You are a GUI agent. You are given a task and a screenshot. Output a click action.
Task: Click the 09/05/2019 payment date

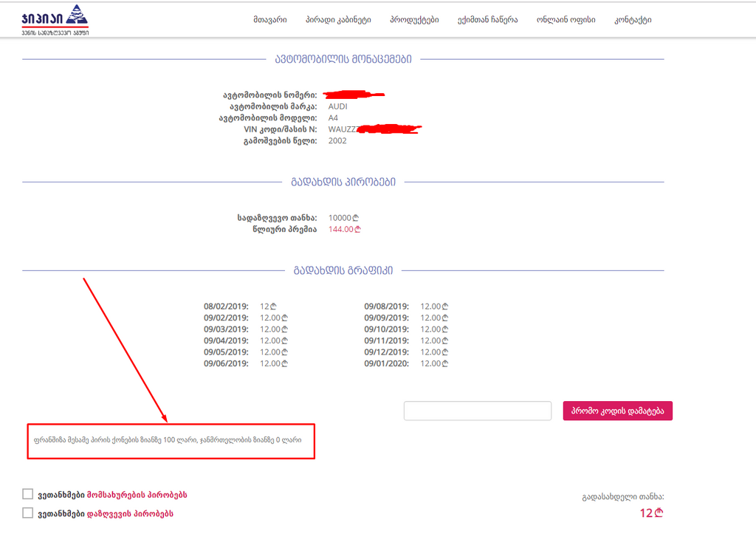click(x=226, y=352)
